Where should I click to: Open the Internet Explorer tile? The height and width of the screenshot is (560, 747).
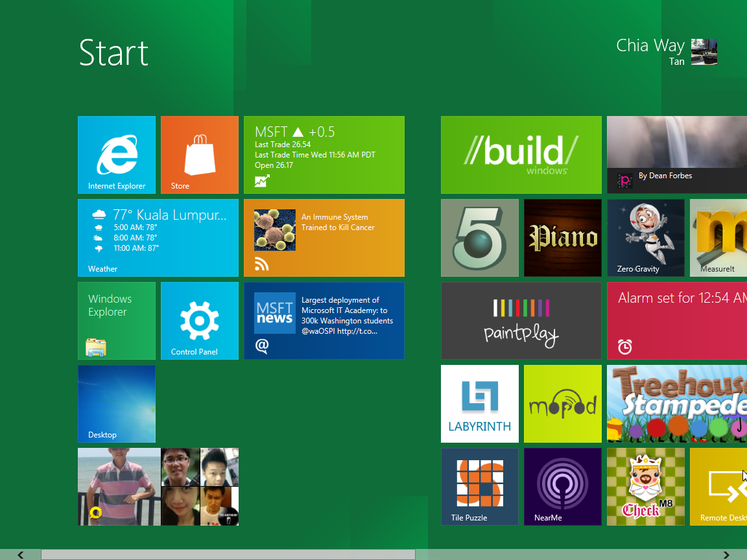117,155
